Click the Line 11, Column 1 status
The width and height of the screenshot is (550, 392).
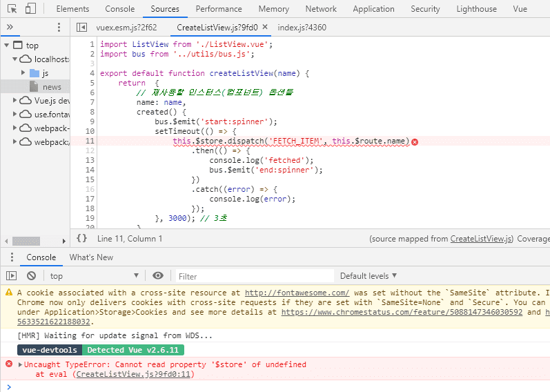tap(130, 239)
